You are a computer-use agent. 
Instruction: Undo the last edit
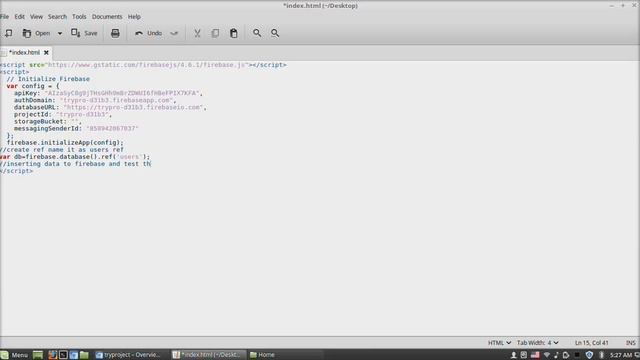149,33
